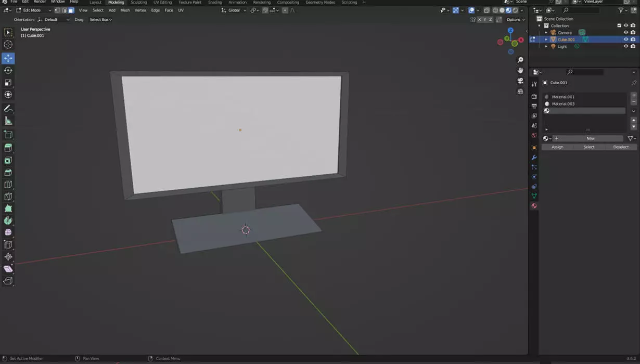Select Material.001 slot in the list
Image resolution: width=640 pixels, height=364 pixels.
[x=584, y=97]
